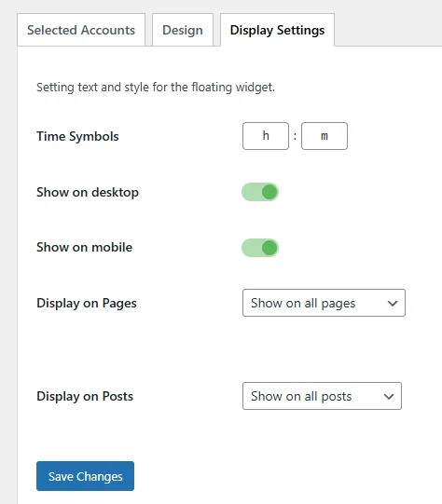The width and height of the screenshot is (442, 504).
Task: Click the hour symbol field containing h
Action: (x=266, y=136)
